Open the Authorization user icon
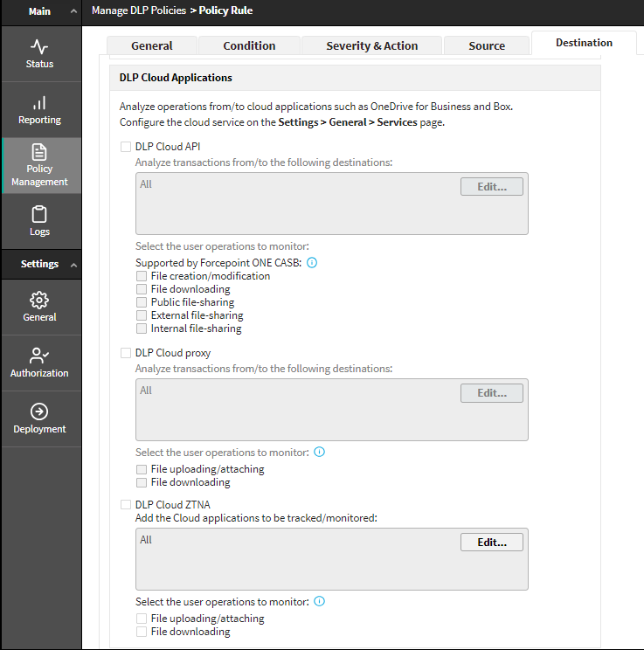644x650 pixels. pyautogui.click(x=39, y=356)
